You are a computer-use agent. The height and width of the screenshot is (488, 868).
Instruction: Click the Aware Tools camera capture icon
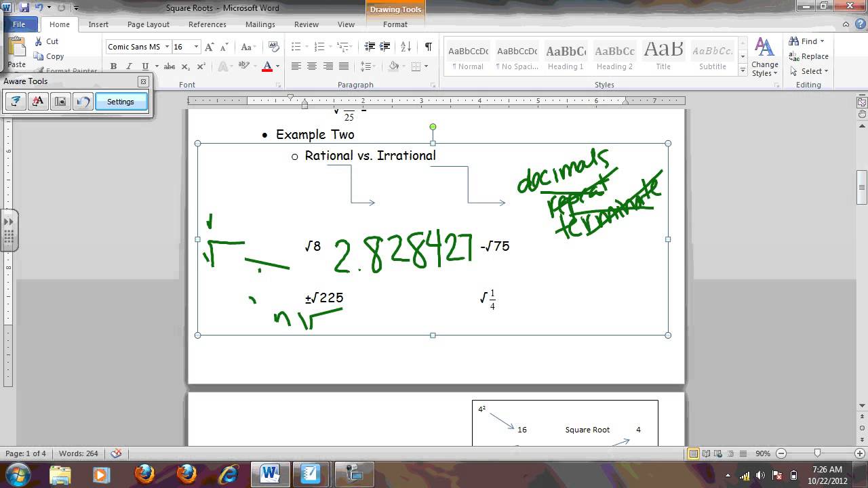click(60, 102)
